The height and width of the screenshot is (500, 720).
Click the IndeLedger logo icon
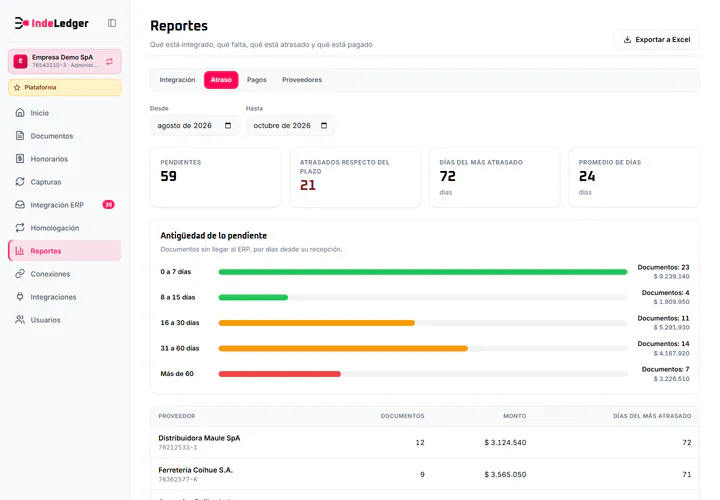(x=21, y=23)
